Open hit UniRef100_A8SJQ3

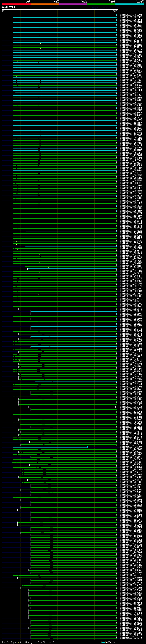[131, 15]
